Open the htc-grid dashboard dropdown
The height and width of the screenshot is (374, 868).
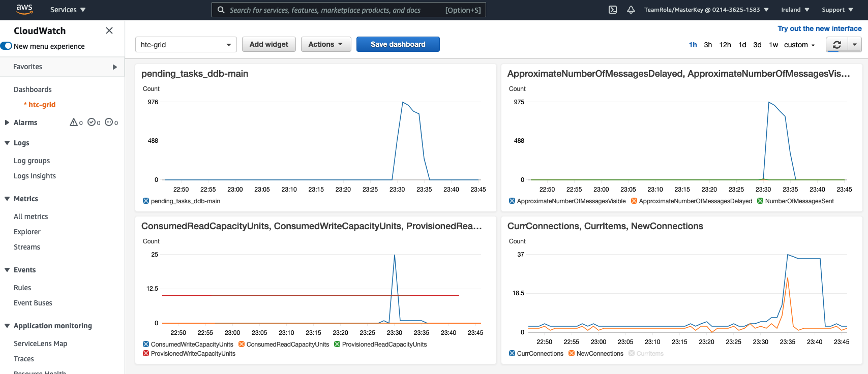[186, 45]
